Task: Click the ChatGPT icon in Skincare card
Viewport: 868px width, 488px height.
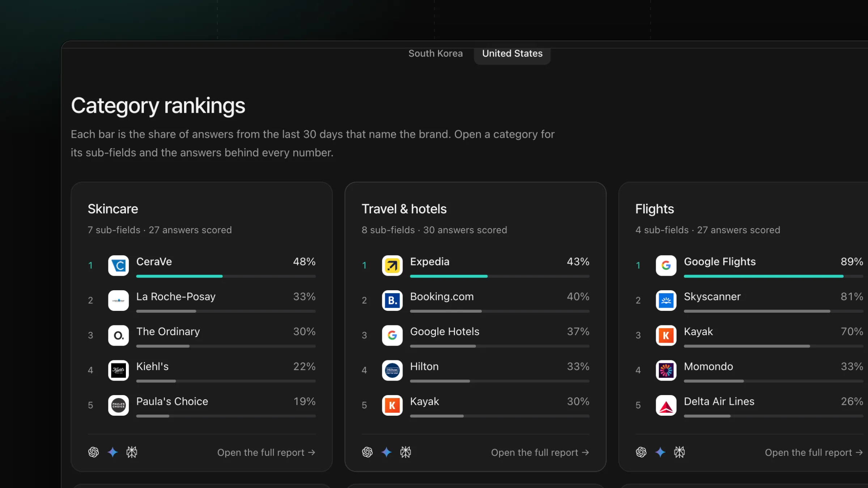Action: click(93, 452)
